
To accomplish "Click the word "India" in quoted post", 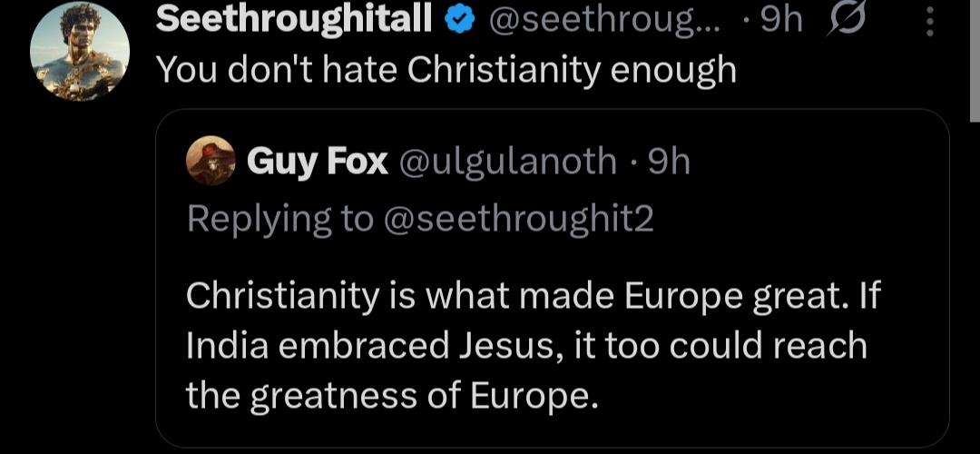I will (230, 346).
